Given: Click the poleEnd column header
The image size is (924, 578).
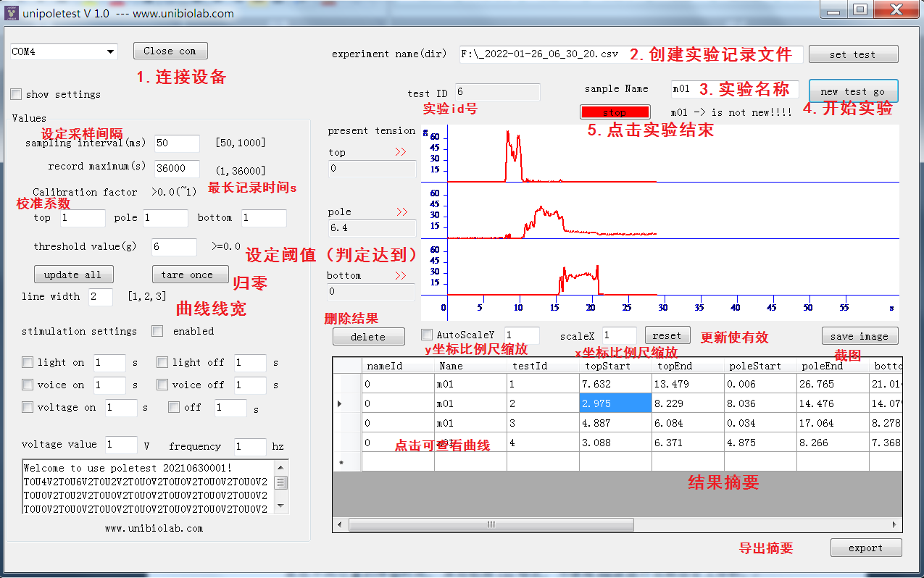Looking at the screenshot, I should click(x=833, y=366).
